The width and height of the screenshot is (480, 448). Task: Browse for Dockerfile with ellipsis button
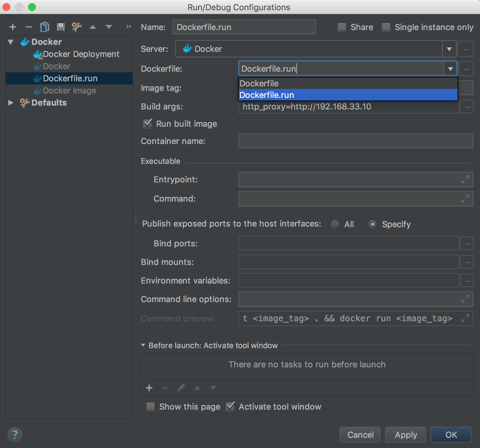point(467,69)
